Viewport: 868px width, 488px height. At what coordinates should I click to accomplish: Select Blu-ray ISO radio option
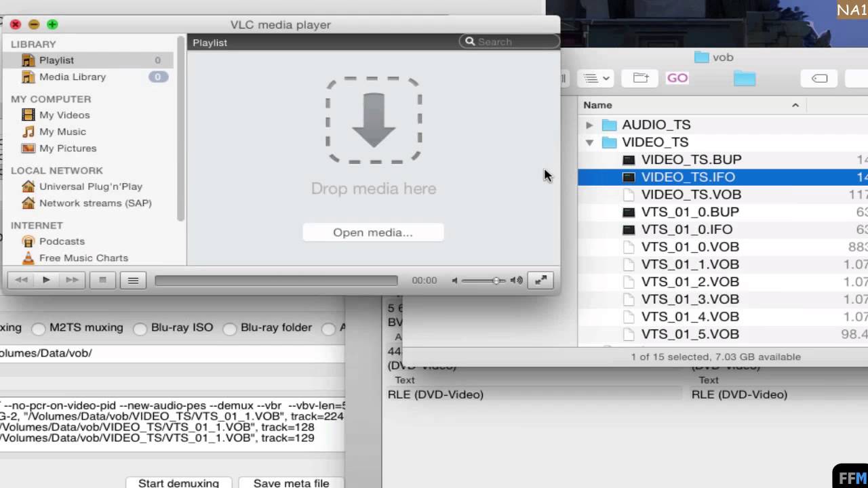pyautogui.click(x=140, y=329)
